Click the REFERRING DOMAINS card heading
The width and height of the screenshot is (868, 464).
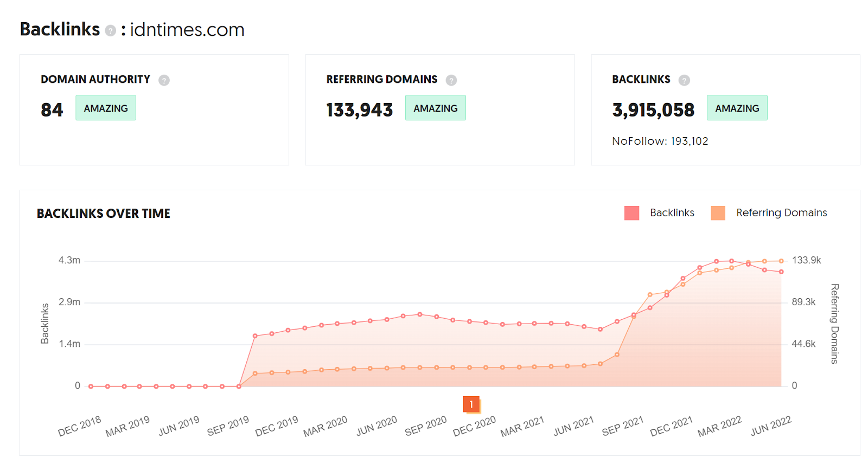point(382,79)
